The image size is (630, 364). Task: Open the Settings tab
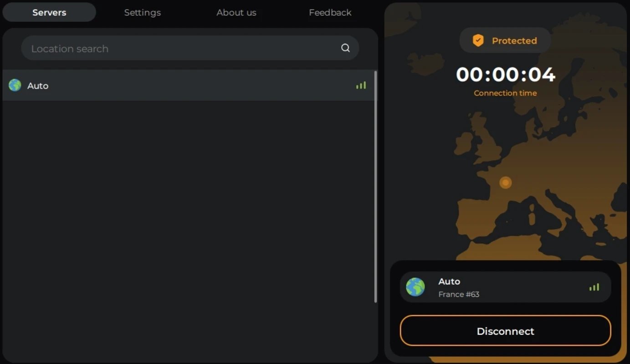click(143, 12)
